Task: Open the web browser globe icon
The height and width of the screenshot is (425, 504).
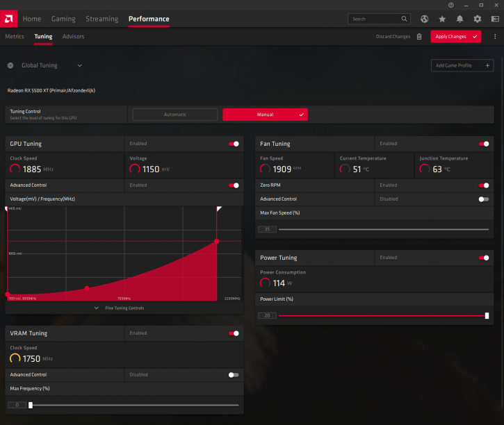Action: coord(424,19)
